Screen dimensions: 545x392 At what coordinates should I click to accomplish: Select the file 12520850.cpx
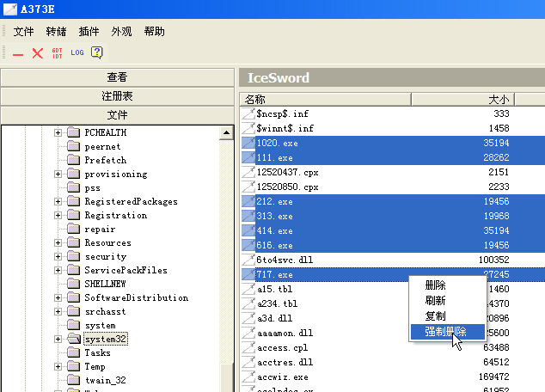[x=287, y=187]
